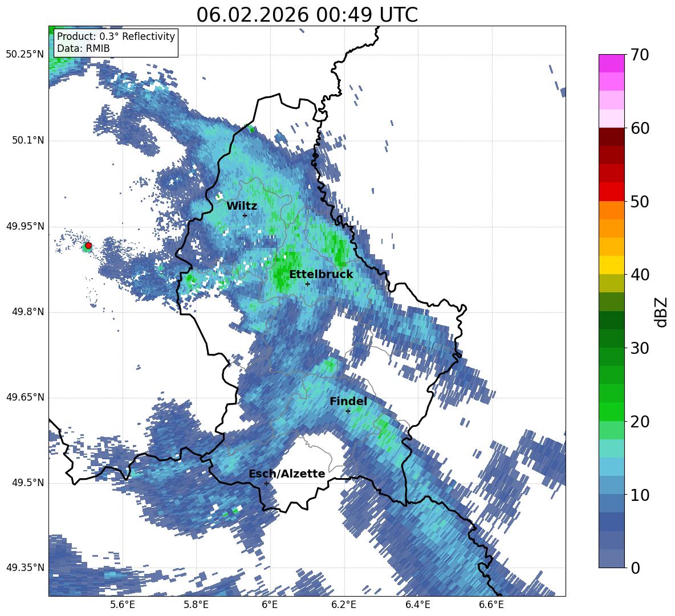
Task: Click the 20 tick label on colorbar
Action: [640, 422]
